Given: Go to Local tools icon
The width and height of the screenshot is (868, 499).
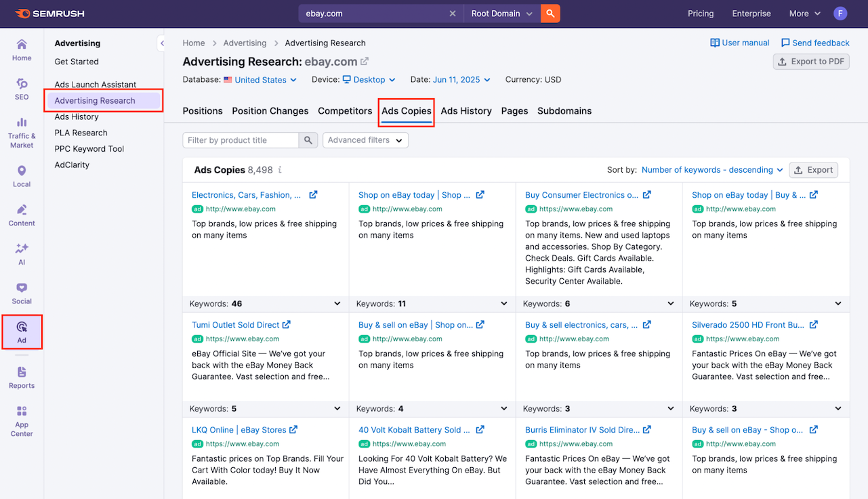Looking at the screenshot, I should click(x=22, y=176).
